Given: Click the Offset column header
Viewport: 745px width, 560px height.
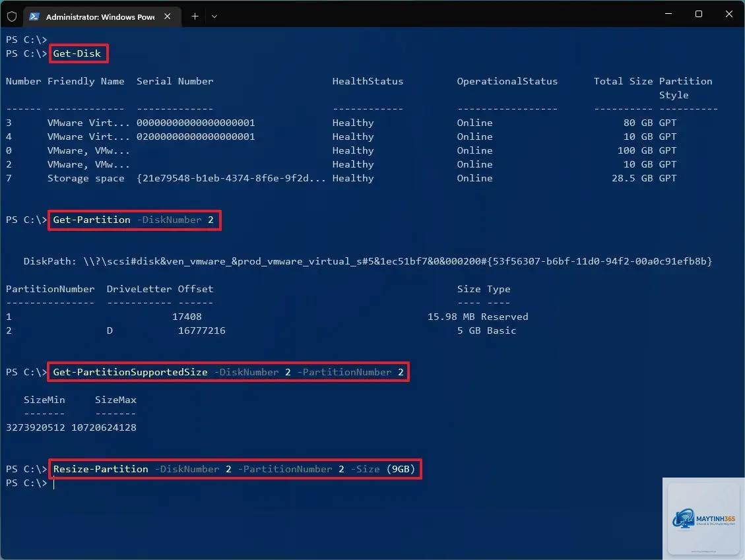Looking at the screenshot, I should tap(196, 289).
